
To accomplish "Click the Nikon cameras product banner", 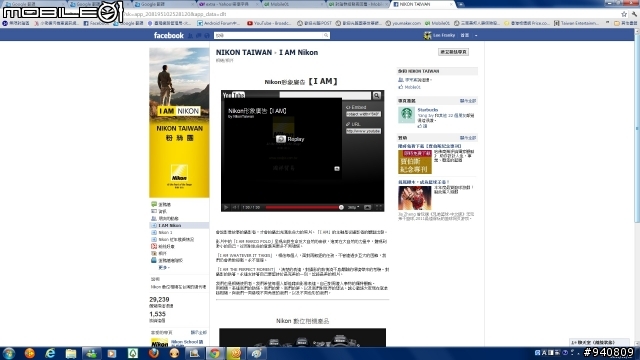I will pos(302,338).
